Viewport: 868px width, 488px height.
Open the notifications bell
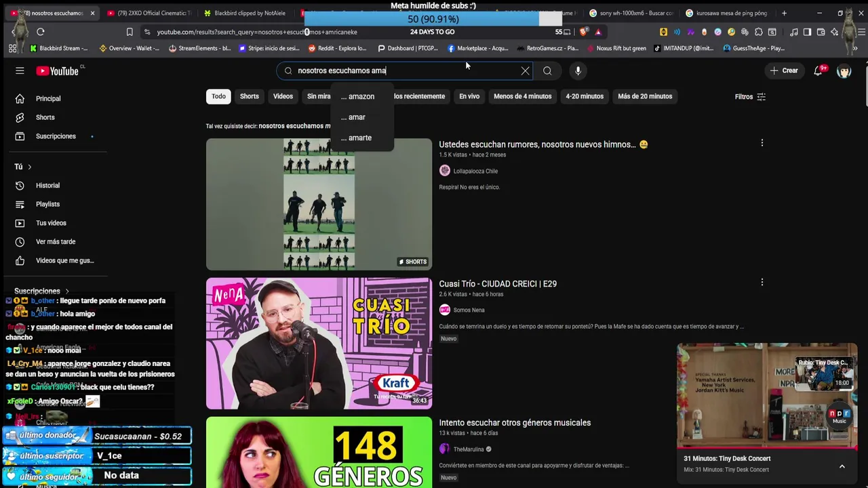coord(818,70)
